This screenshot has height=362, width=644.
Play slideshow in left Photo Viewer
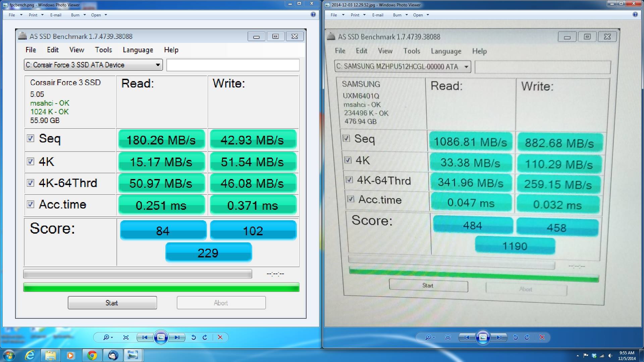161,337
